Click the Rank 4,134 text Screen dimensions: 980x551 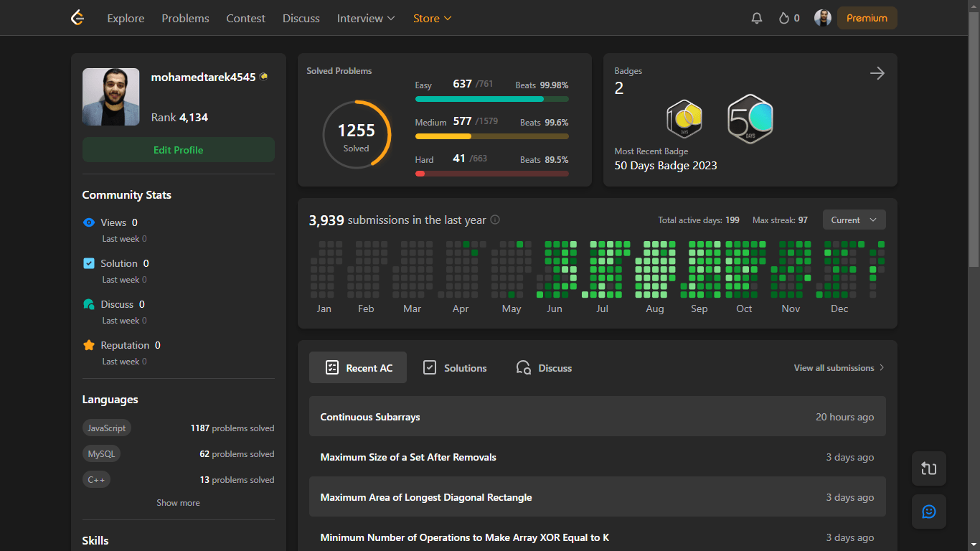point(179,118)
